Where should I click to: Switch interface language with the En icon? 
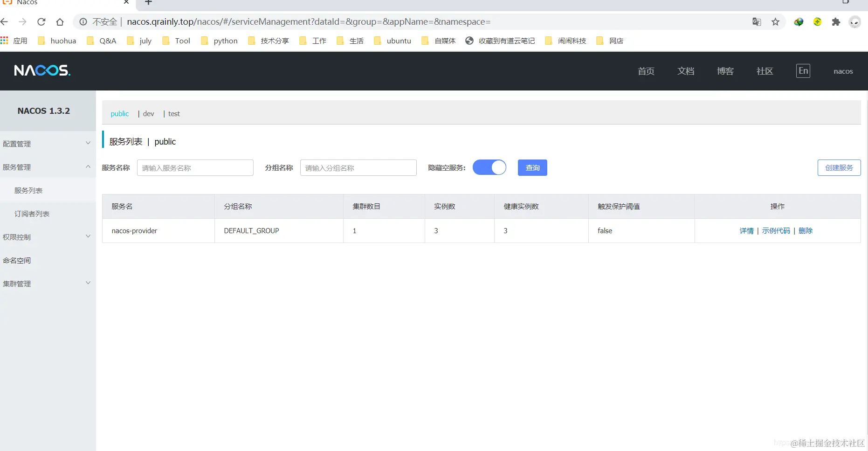click(x=803, y=70)
